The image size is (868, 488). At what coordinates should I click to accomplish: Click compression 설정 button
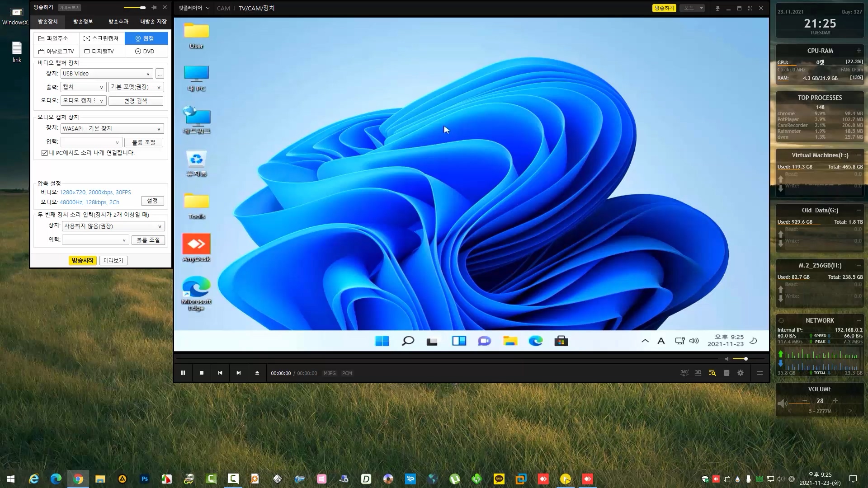point(152,201)
